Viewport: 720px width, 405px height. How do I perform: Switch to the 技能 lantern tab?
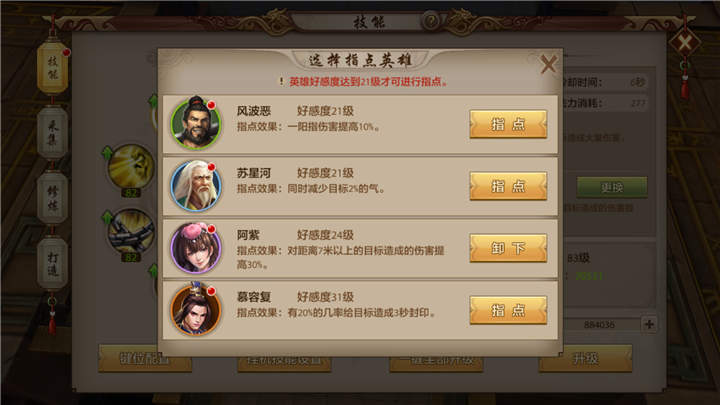[52, 68]
